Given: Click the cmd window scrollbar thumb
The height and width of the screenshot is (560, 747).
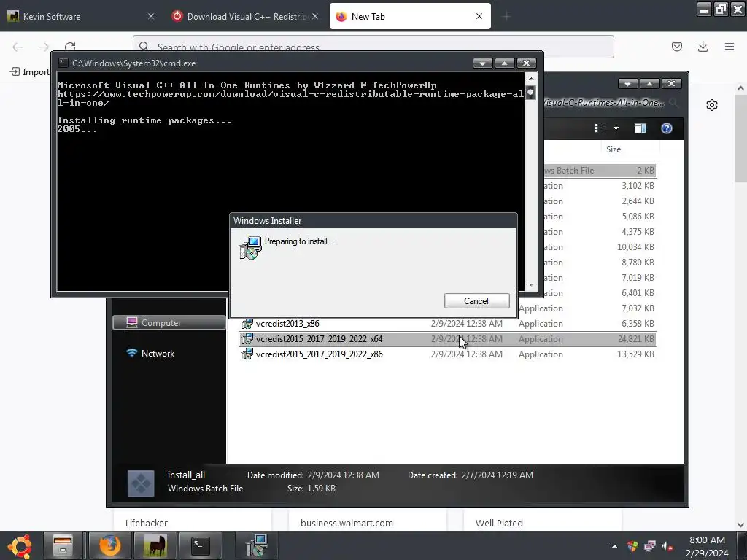Looking at the screenshot, I should pyautogui.click(x=531, y=92).
